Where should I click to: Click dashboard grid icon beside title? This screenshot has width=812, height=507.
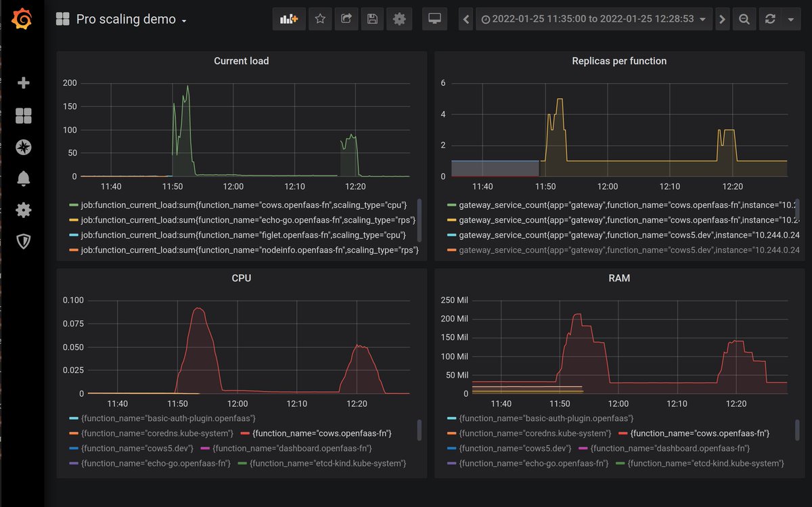(63, 20)
